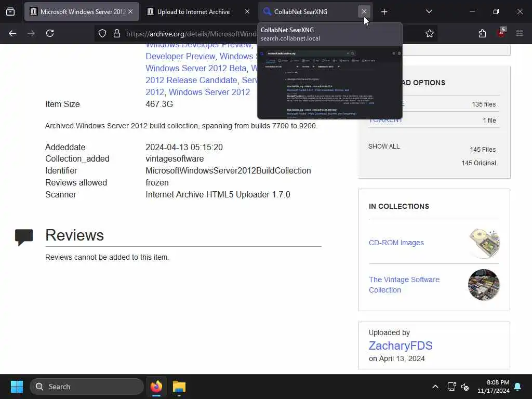Open uploader ZacharyFDS profile

click(x=401, y=345)
